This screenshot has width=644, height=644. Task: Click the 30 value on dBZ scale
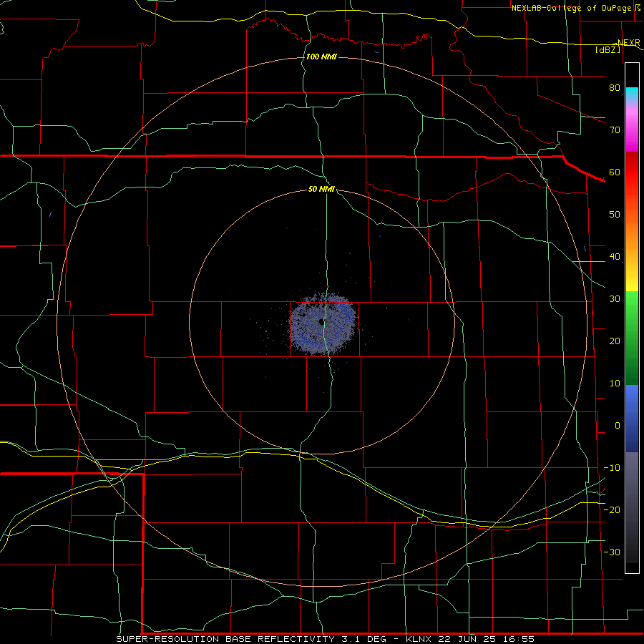click(x=615, y=298)
